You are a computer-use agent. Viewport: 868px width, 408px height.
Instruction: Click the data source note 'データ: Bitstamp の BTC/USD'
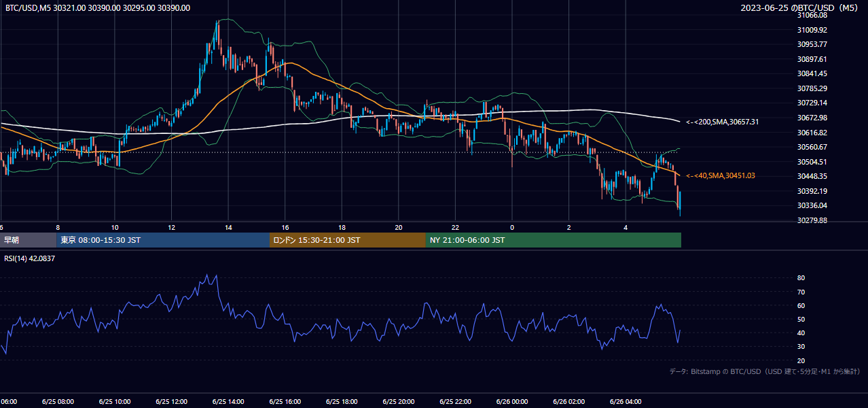click(x=765, y=372)
